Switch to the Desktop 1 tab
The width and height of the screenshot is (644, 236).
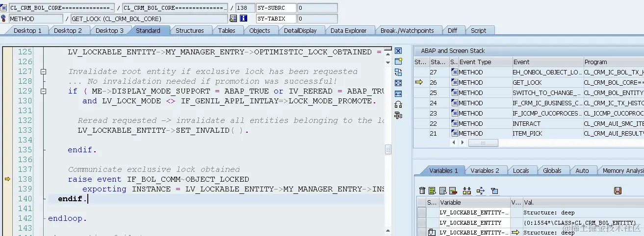[x=27, y=30]
